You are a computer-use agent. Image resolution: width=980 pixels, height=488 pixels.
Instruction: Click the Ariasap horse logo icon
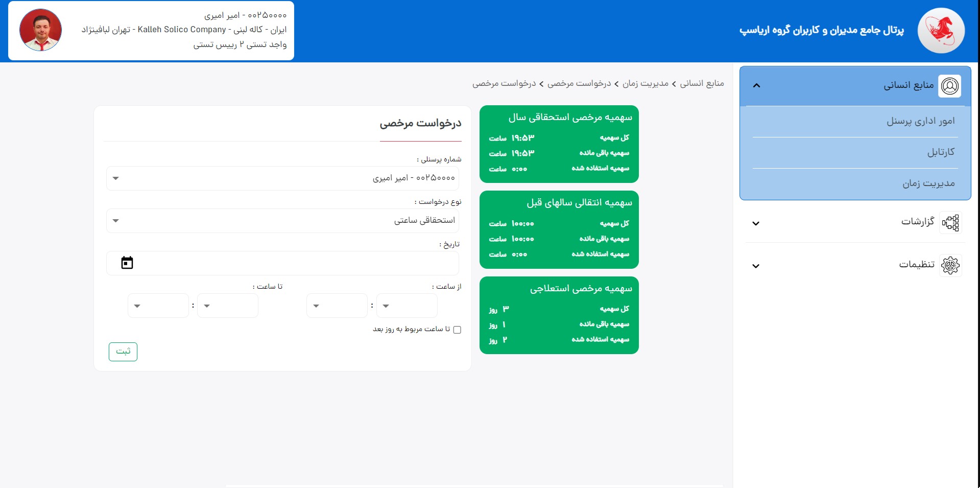click(941, 31)
